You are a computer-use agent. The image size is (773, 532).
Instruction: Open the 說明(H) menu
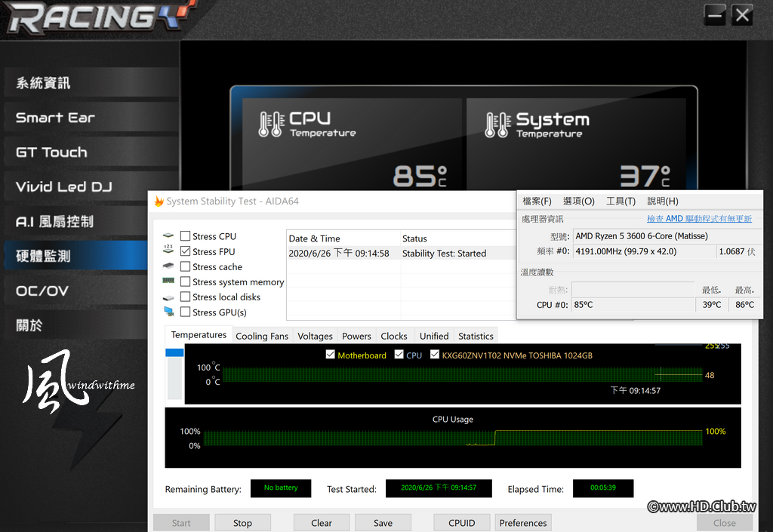pyautogui.click(x=663, y=201)
